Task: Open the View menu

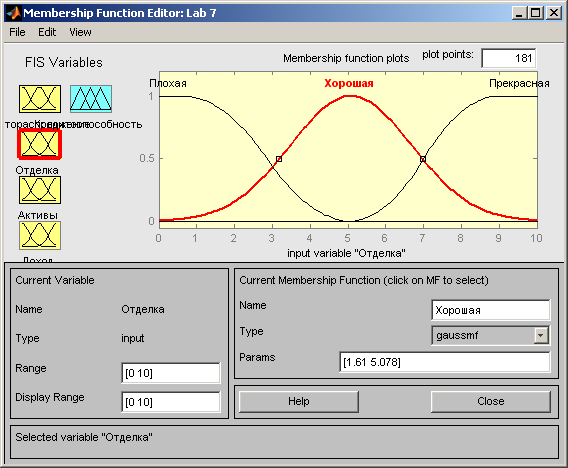Action: click(x=80, y=32)
